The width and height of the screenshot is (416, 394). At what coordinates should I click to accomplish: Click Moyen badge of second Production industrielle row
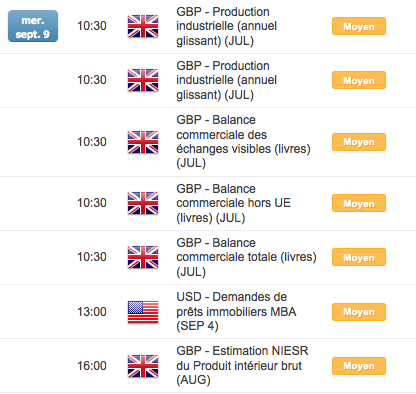(359, 80)
